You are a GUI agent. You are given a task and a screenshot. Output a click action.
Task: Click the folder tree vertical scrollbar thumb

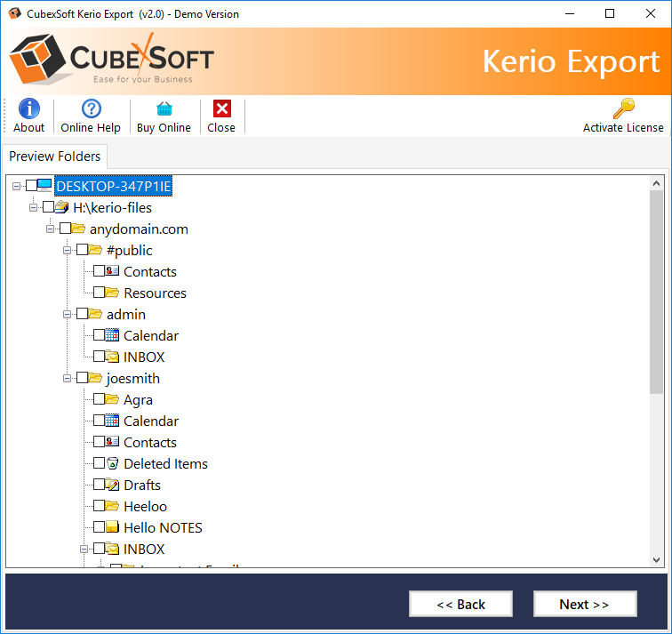coord(656,292)
